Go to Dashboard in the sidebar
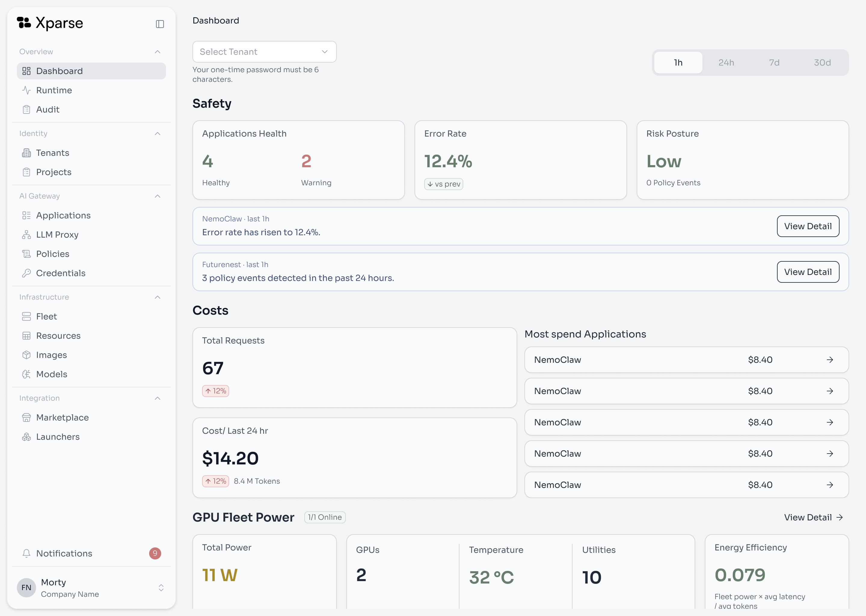The width and height of the screenshot is (866, 616). pos(91,71)
